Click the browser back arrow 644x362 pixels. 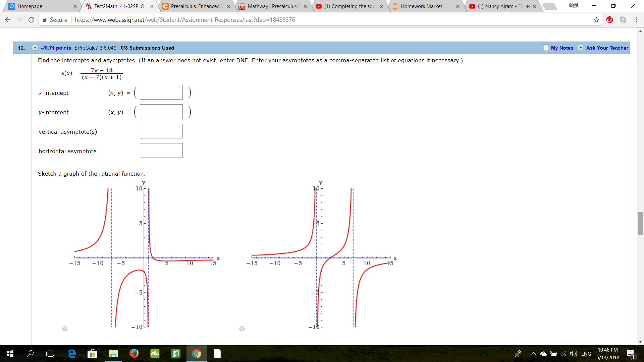(8, 20)
